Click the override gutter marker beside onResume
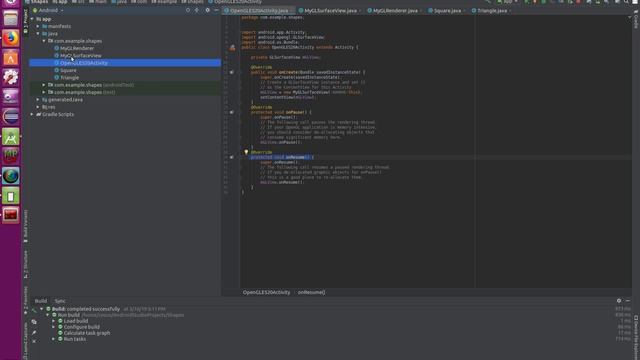 pyautogui.click(x=231, y=157)
